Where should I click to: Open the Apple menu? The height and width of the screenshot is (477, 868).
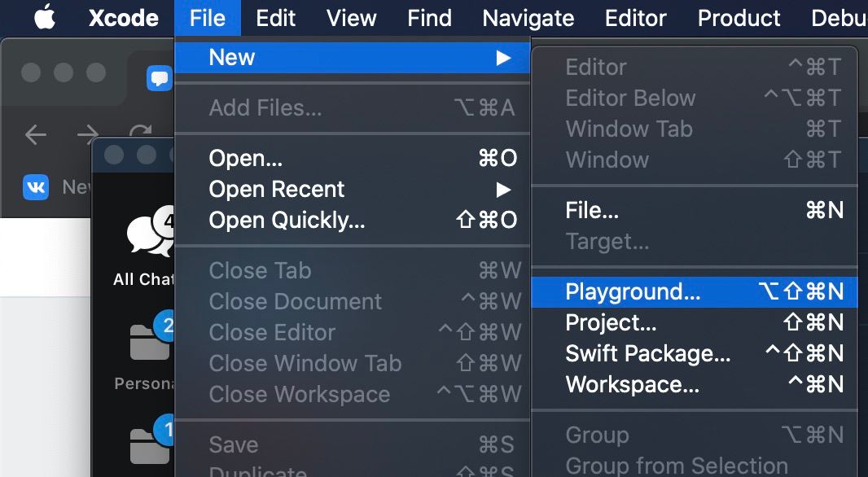45,18
